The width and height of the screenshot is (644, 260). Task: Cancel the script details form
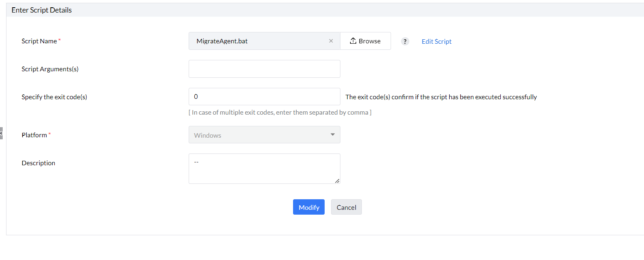[x=346, y=207]
